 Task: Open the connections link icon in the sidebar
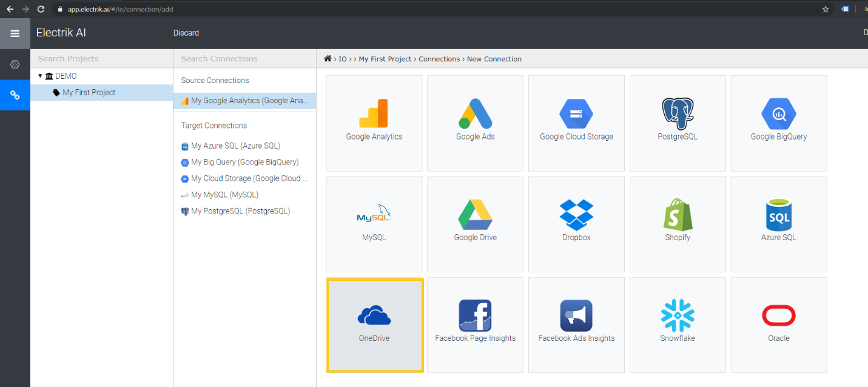[x=15, y=95]
